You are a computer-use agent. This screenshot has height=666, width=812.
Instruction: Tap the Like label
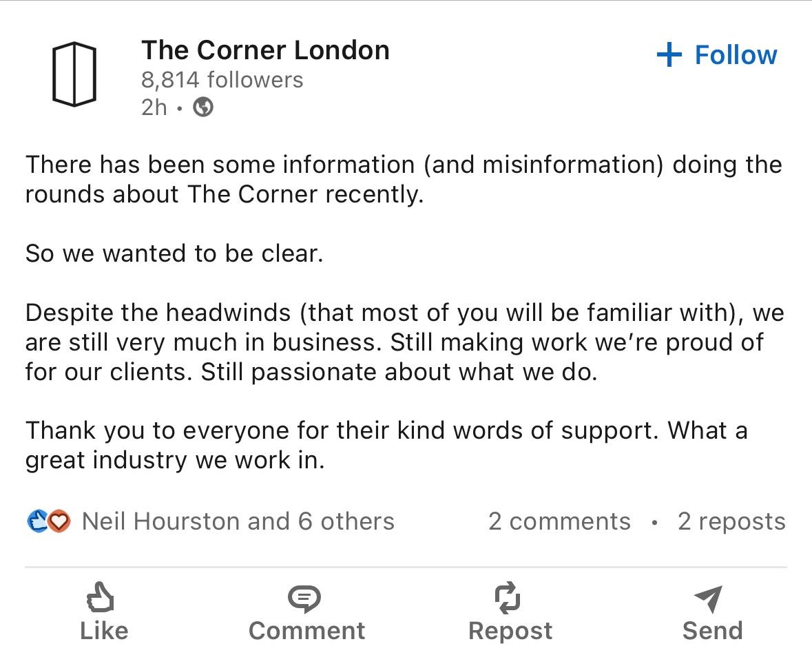pos(104,631)
